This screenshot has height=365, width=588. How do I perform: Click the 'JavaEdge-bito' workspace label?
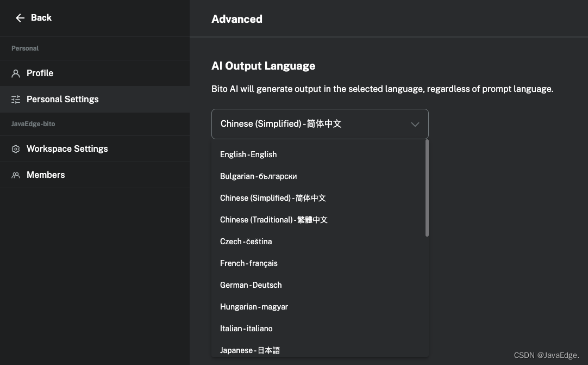(33, 124)
